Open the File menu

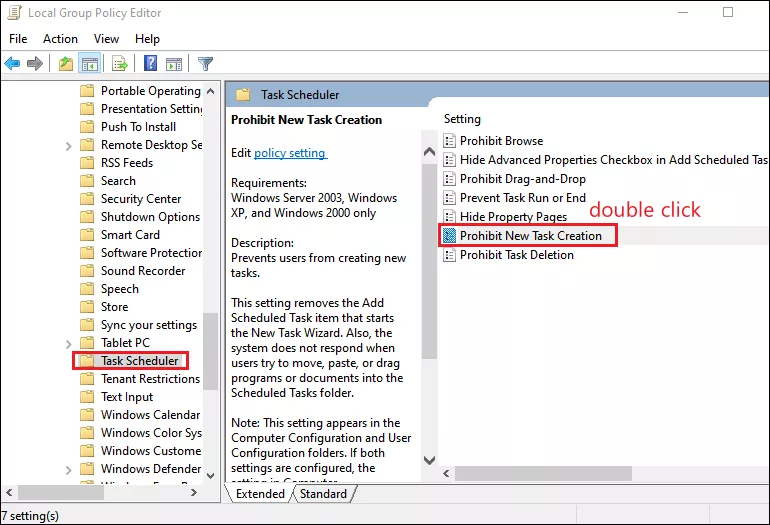18,39
